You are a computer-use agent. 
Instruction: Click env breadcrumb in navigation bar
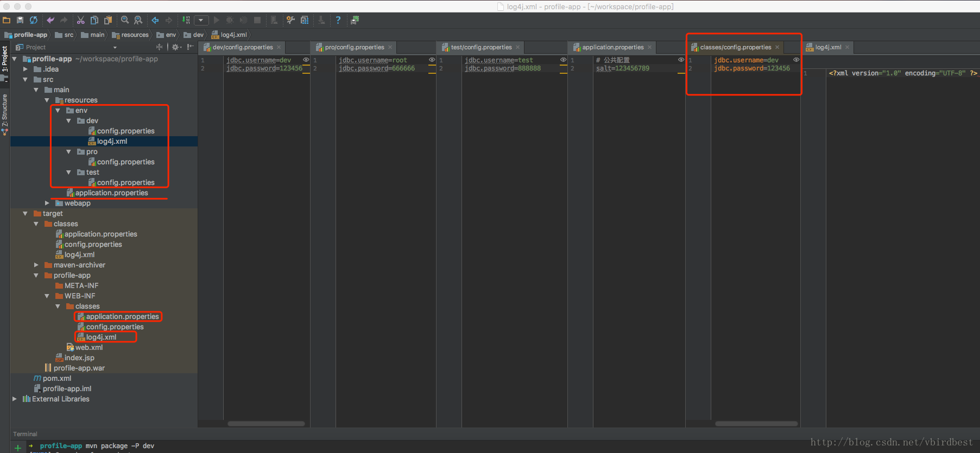pyautogui.click(x=167, y=35)
